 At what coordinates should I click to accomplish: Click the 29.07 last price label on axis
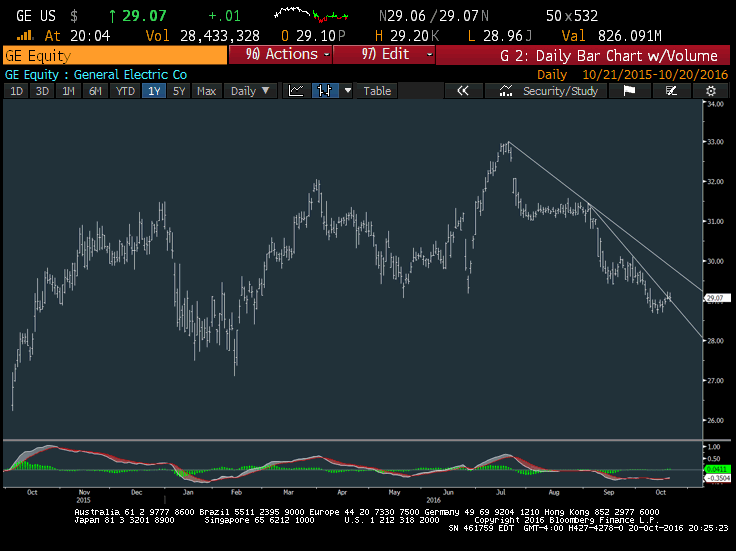click(x=718, y=298)
